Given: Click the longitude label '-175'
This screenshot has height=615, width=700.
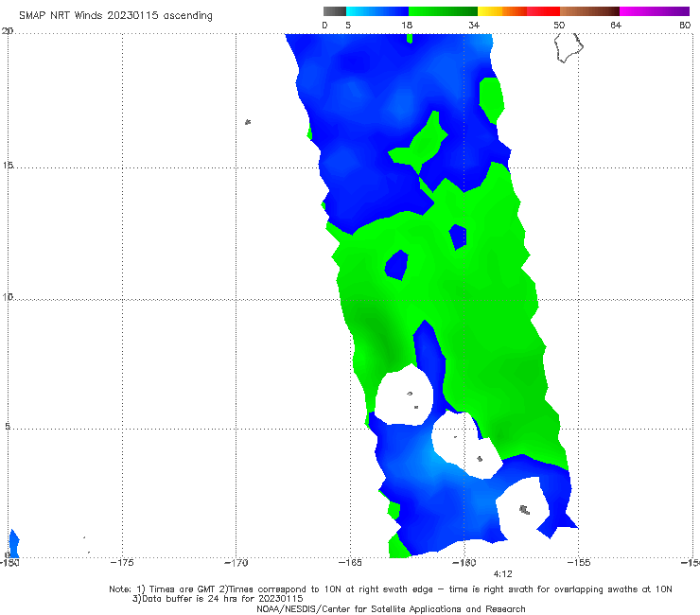Looking at the screenshot, I should 122,562.
